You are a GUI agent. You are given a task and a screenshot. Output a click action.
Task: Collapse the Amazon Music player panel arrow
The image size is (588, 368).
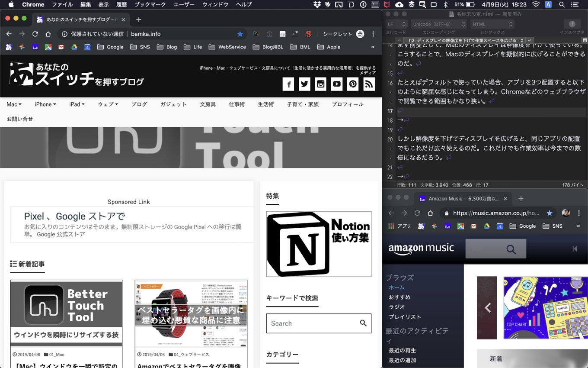pos(575,249)
